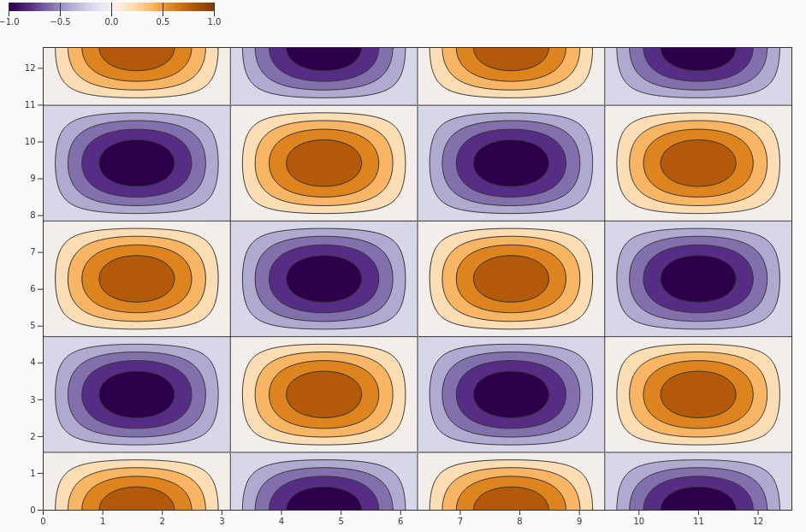The width and height of the screenshot is (806, 532).
Task: Click the y-axis tick label "6"
Action: (33, 289)
